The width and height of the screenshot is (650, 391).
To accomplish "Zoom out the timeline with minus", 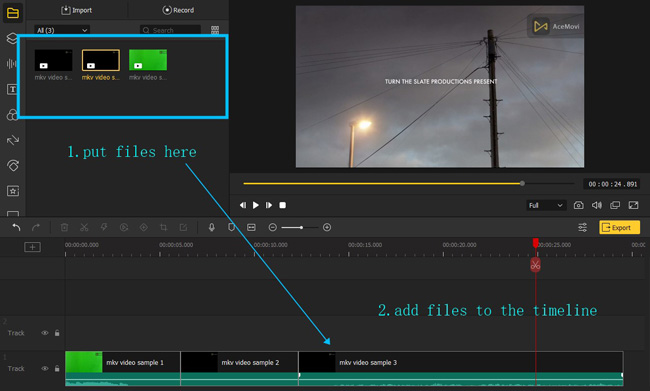I will (272, 227).
